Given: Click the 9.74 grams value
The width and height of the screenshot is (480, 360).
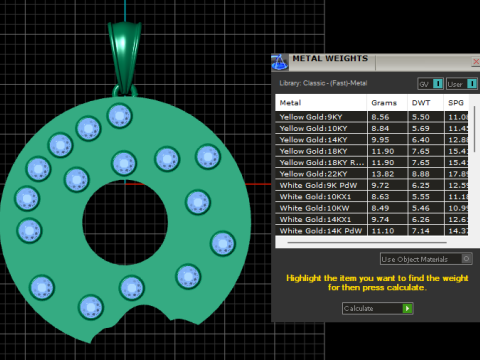Looking at the screenshot, I should (x=380, y=219).
